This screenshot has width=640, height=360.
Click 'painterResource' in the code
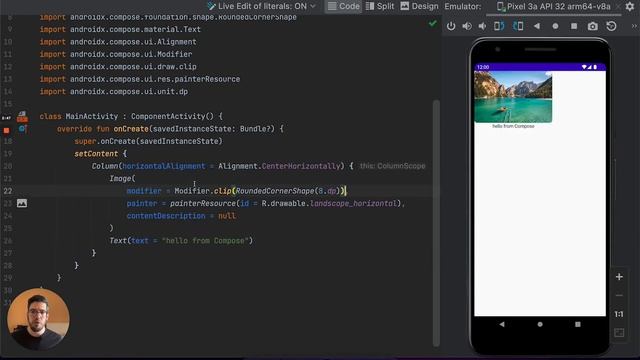[203, 203]
